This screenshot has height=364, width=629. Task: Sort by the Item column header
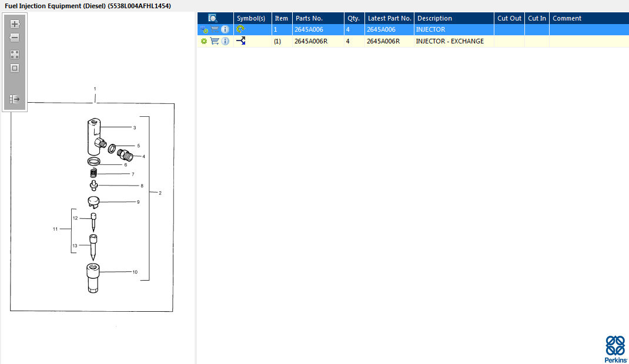coord(281,18)
